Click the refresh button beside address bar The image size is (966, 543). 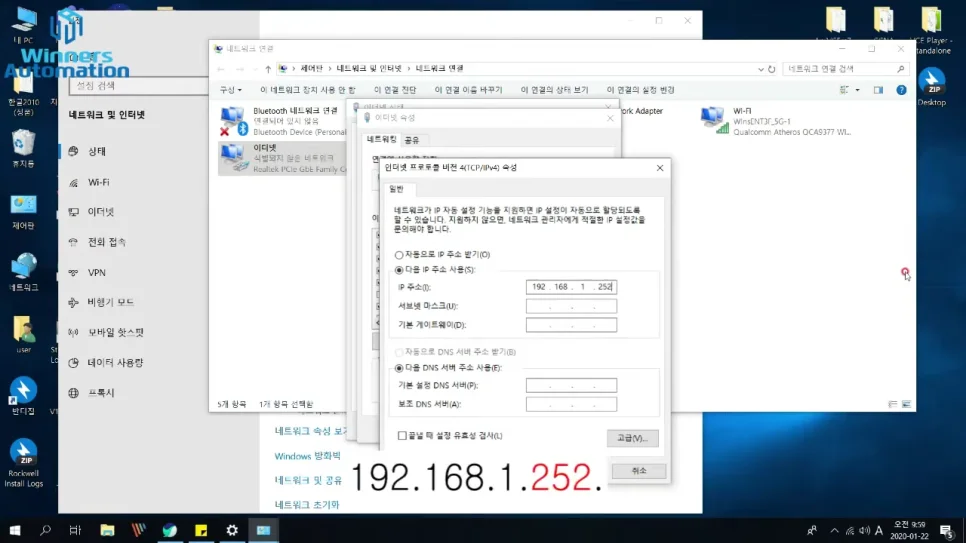pyautogui.click(x=770, y=69)
